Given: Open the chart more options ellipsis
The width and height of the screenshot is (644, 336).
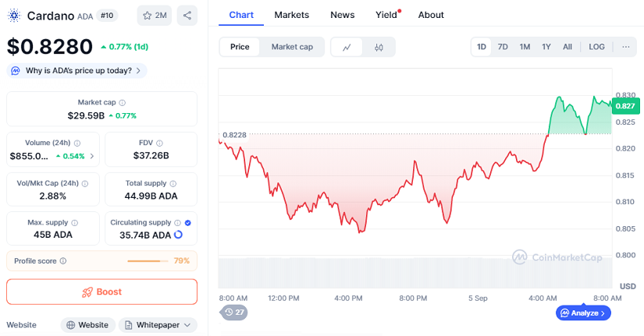Looking at the screenshot, I should [625, 47].
